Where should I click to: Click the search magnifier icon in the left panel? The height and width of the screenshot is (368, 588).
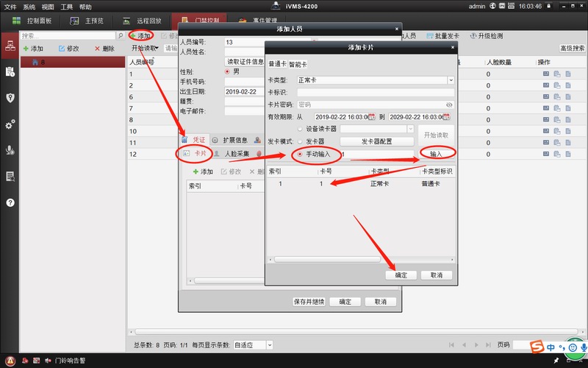pyautogui.click(x=121, y=35)
